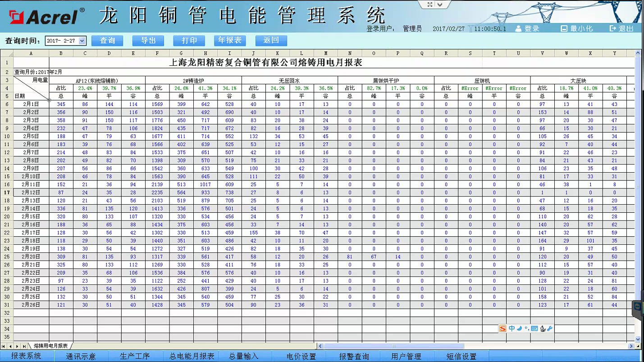
Task: Click the 登录 login user icon
Action: (x=518, y=28)
